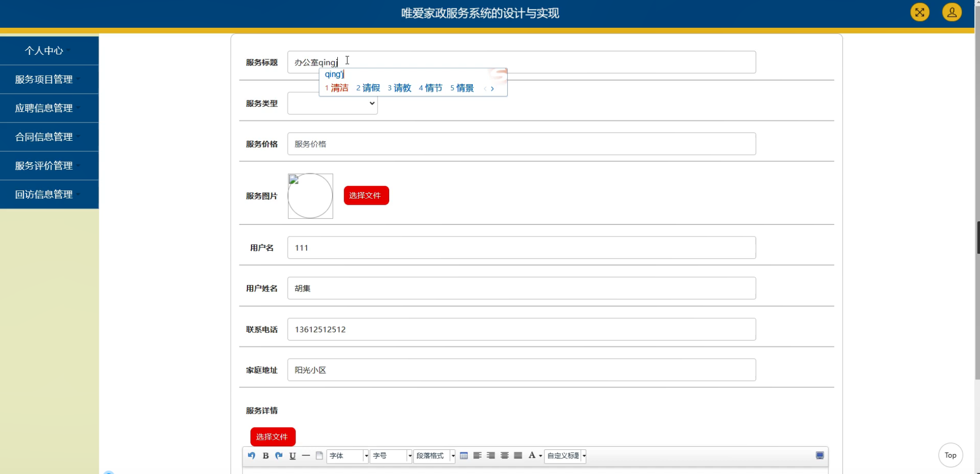Click the Redo icon in the editor toolbar
The height and width of the screenshot is (474, 980).
[279, 456]
